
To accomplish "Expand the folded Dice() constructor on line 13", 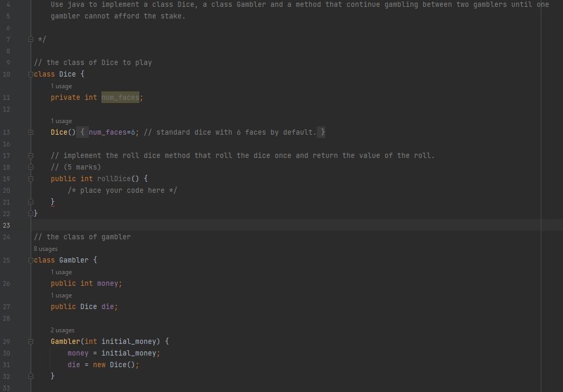I will coord(31,132).
